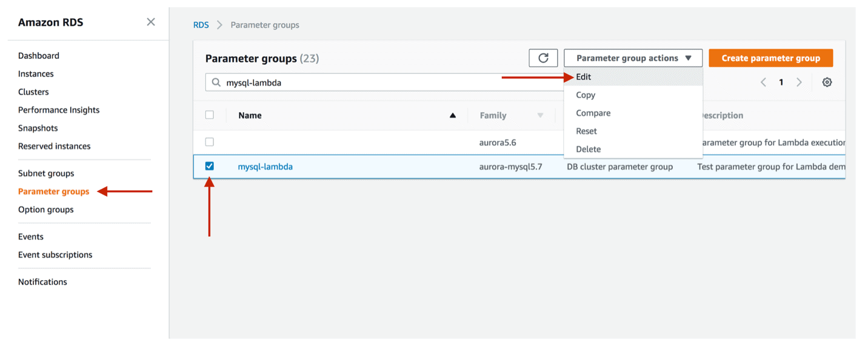The image size is (868, 351).
Task: Choose Reset from the actions menu
Action: pyautogui.click(x=633, y=131)
